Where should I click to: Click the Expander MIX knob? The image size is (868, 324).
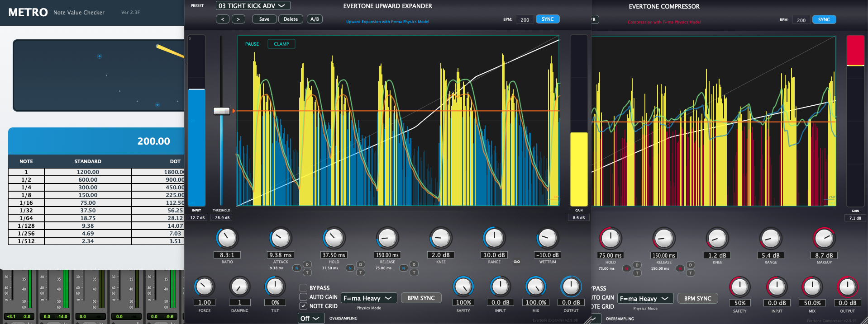(536, 286)
